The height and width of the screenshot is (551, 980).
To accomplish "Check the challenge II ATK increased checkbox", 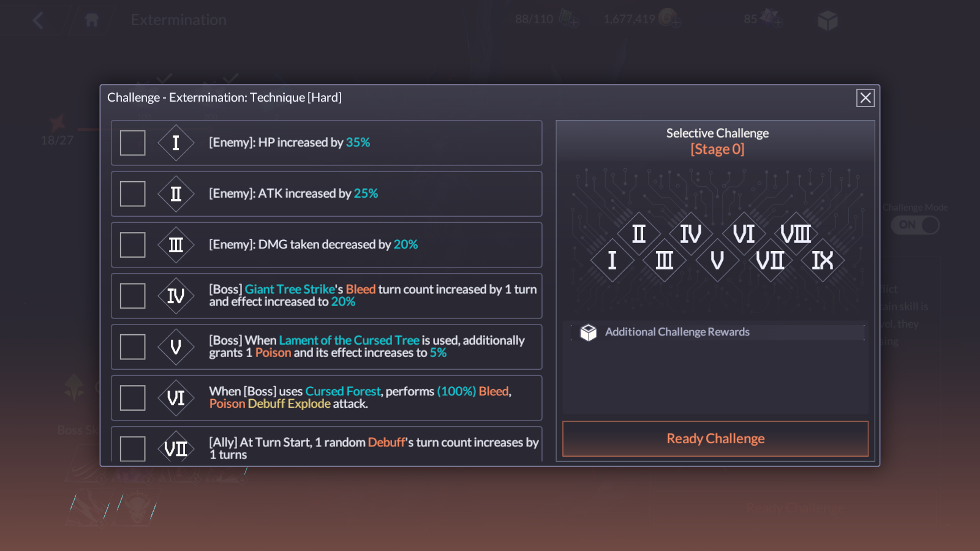I will (132, 193).
